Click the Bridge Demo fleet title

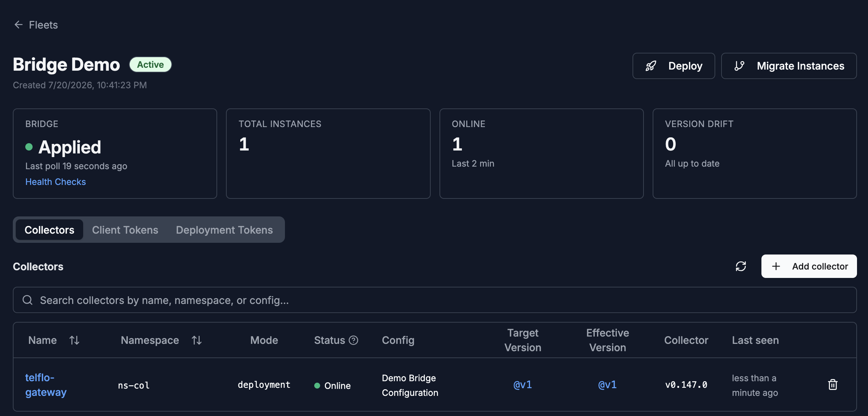coord(66,64)
